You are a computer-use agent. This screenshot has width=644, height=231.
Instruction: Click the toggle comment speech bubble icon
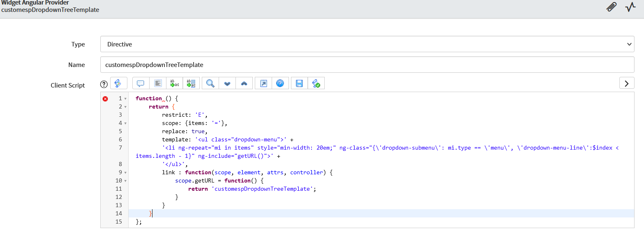pyautogui.click(x=141, y=83)
